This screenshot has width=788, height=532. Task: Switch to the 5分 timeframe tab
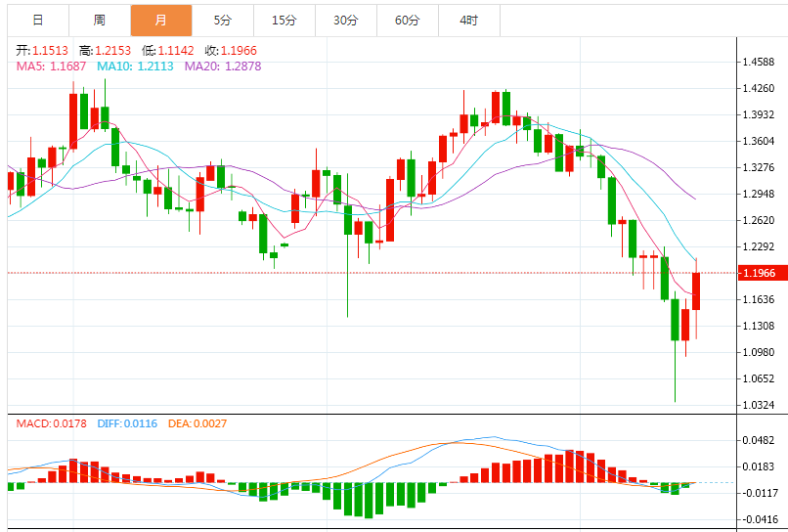(x=223, y=21)
